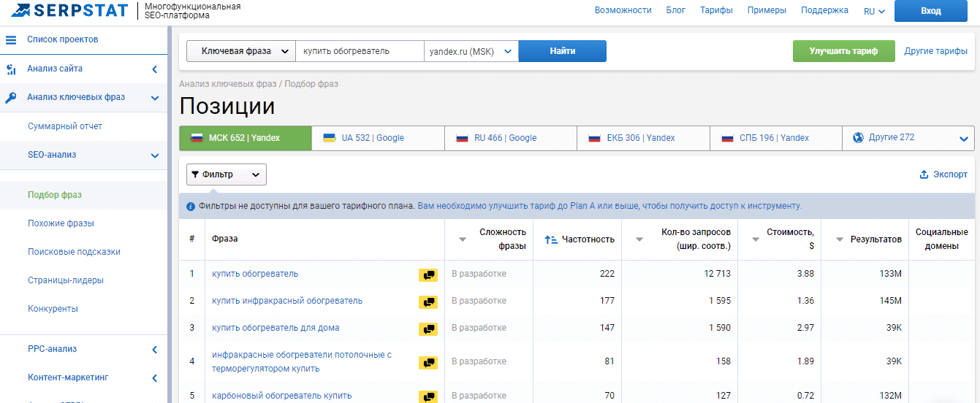Open the yandex.ru (MSK) search engine dropdown
The image size is (980, 403).
point(471,52)
